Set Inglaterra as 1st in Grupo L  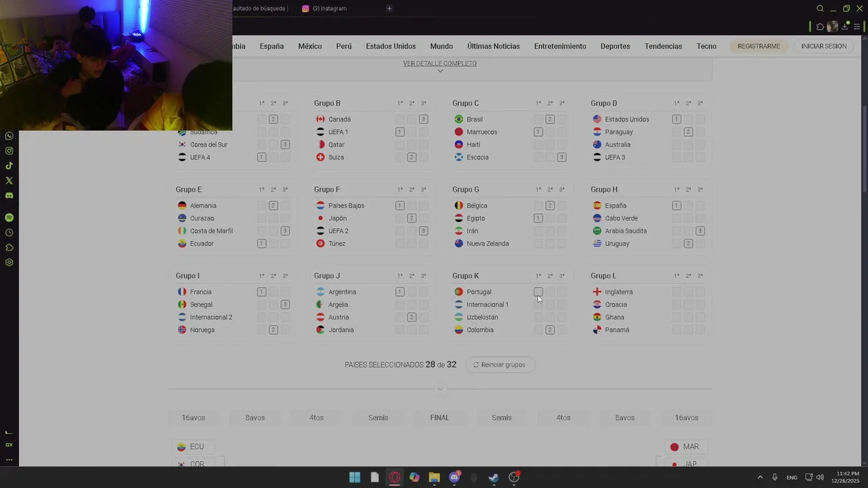pos(676,292)
